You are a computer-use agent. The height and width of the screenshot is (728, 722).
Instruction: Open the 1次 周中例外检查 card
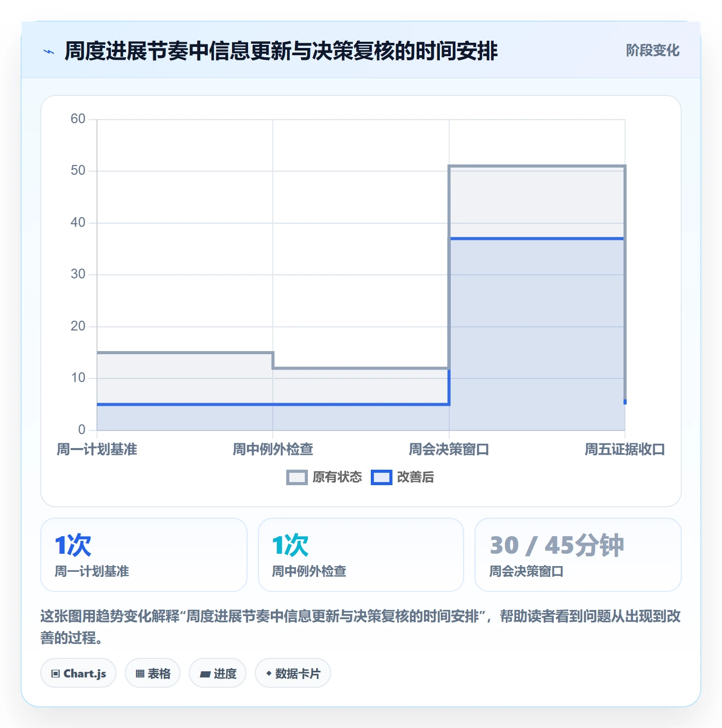361,555
